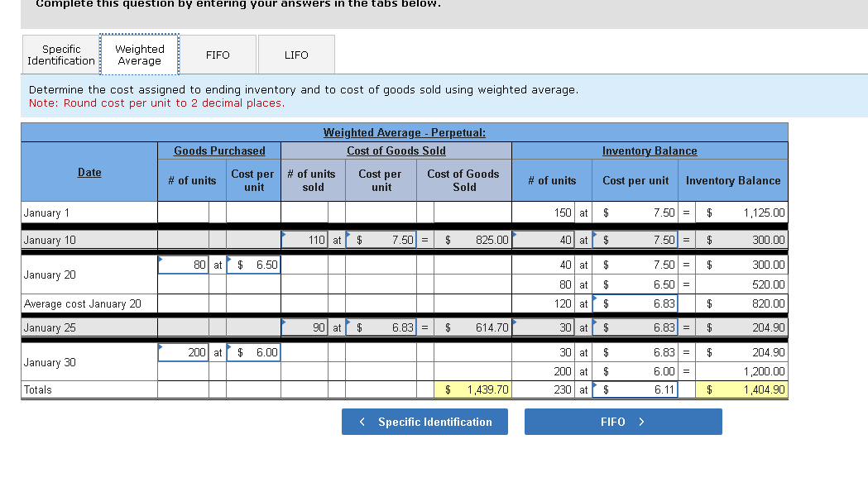The width and height of the screenshot is (868, 487).
Task: Click January 25 inventory units field showing 30
Action: [x=544, y=327]
